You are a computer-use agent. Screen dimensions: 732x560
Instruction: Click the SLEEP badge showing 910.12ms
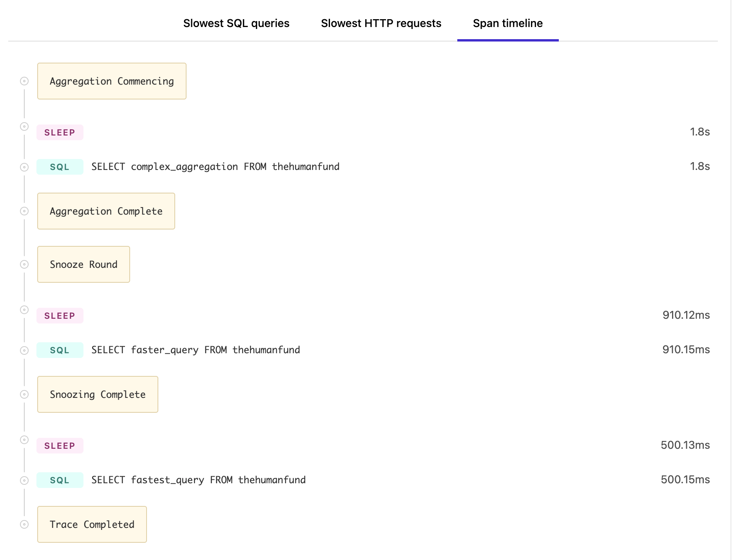point(60,315)
